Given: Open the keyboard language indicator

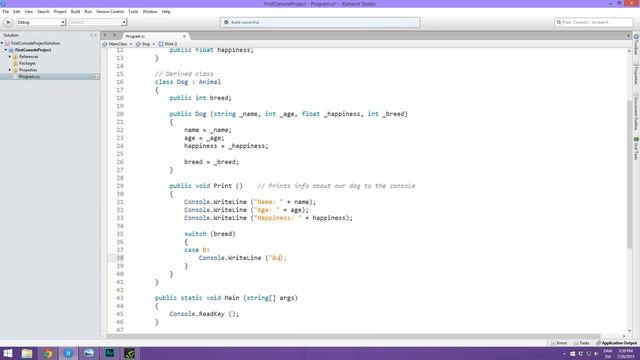Looking at the screenshot, I should pos(608,353).
